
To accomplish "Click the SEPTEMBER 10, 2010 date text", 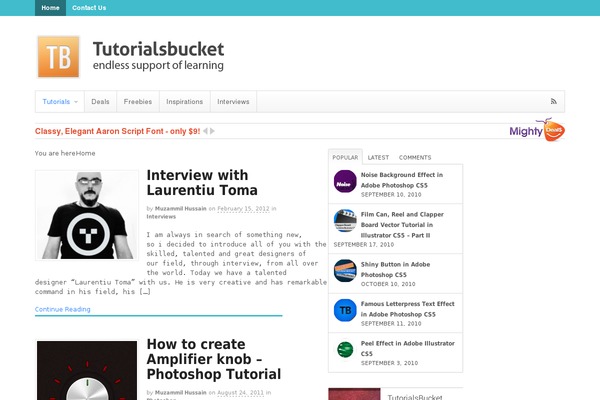I will [391, 194].
